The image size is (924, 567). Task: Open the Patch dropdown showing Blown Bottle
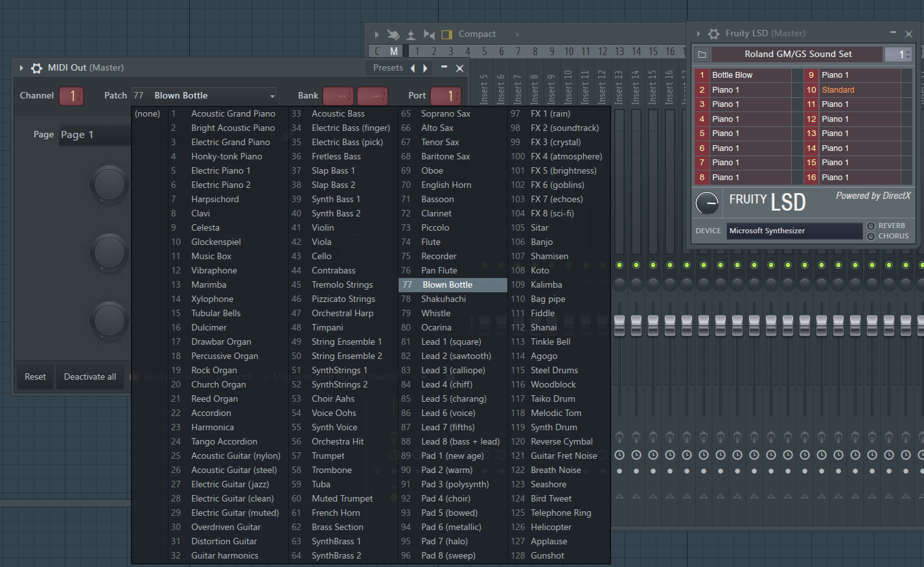[x=204, y=95]
